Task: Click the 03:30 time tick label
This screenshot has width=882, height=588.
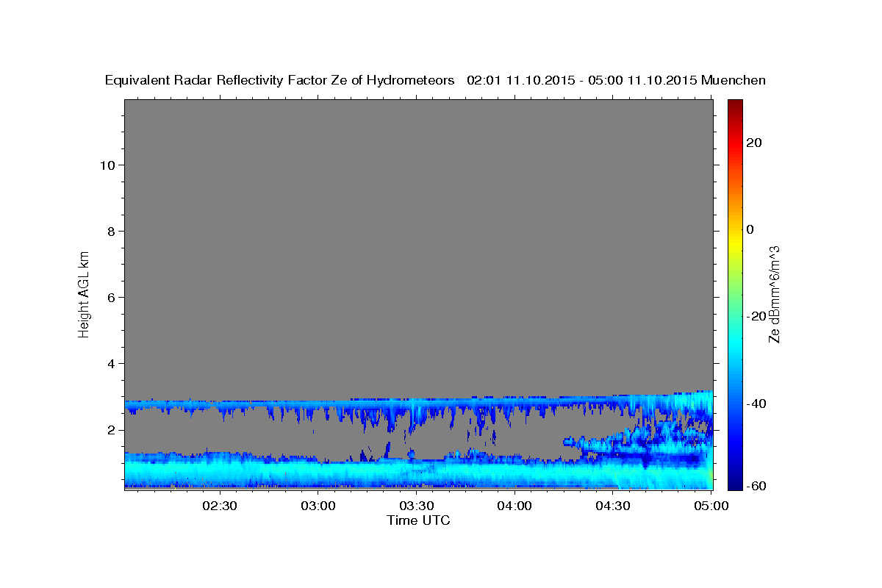Action: (416, 506)
